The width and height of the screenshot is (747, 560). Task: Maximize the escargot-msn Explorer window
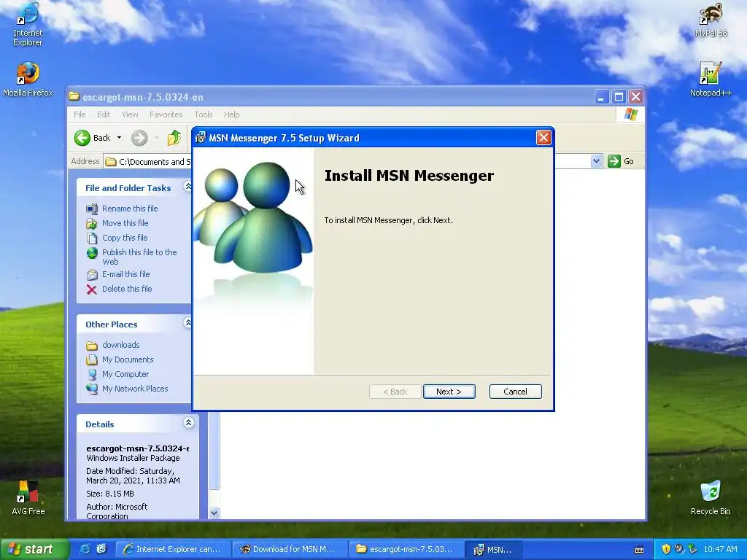[619, 97]
